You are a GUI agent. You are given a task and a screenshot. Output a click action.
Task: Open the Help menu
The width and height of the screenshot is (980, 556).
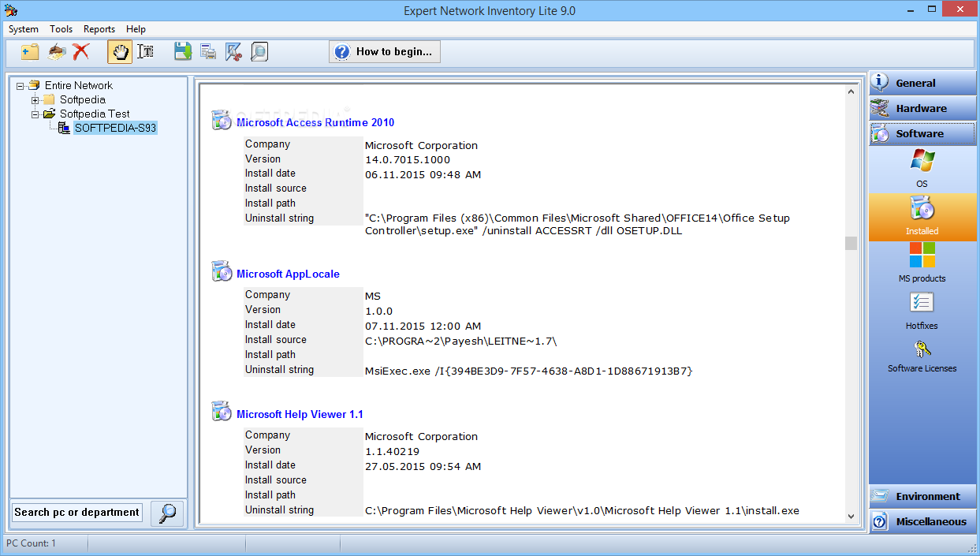136,29
